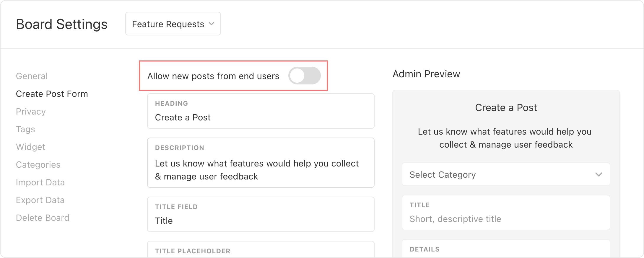This screenshot has height=258, width=644.
Task: Edit the Description field text
Action: (x=261, y=163)
